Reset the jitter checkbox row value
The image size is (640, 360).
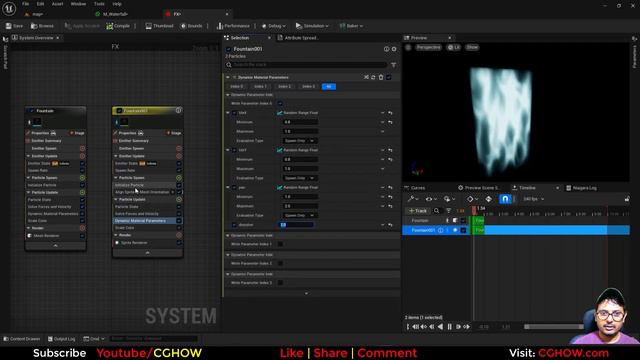[390, 225]
